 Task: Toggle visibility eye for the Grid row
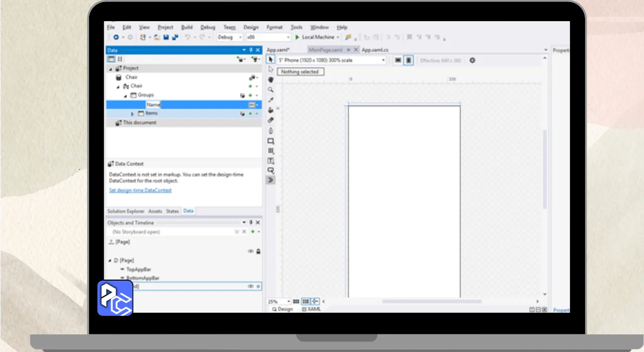coord(250,286)
